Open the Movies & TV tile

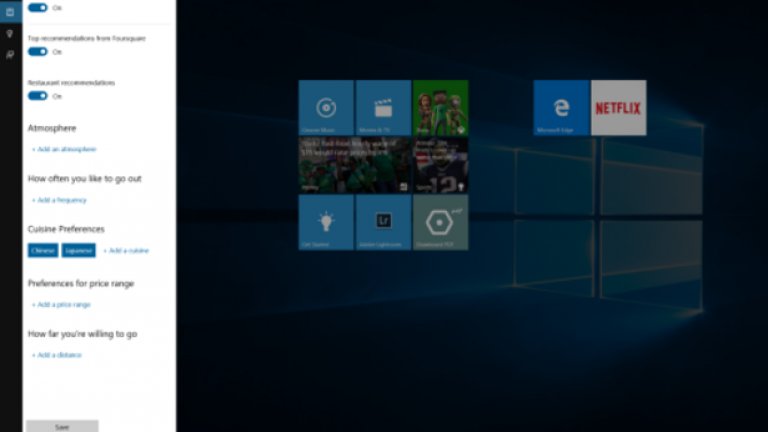[383, 107]
